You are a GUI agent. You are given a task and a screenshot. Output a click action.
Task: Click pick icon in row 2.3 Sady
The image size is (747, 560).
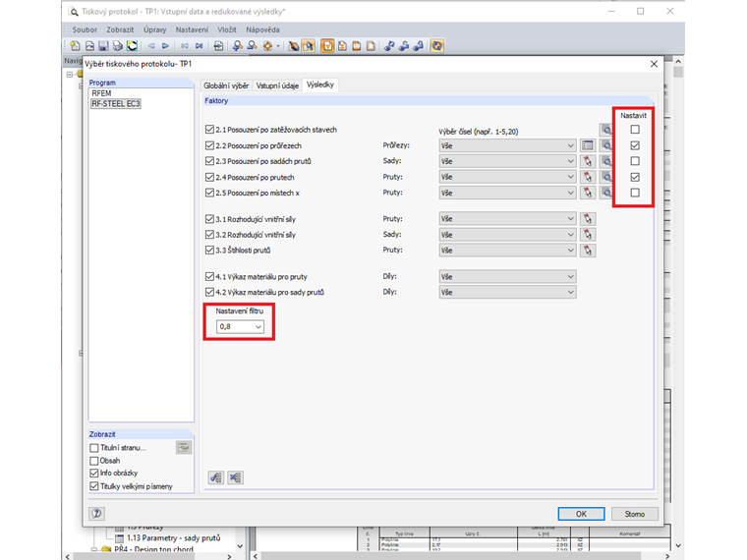coord(588,161)
